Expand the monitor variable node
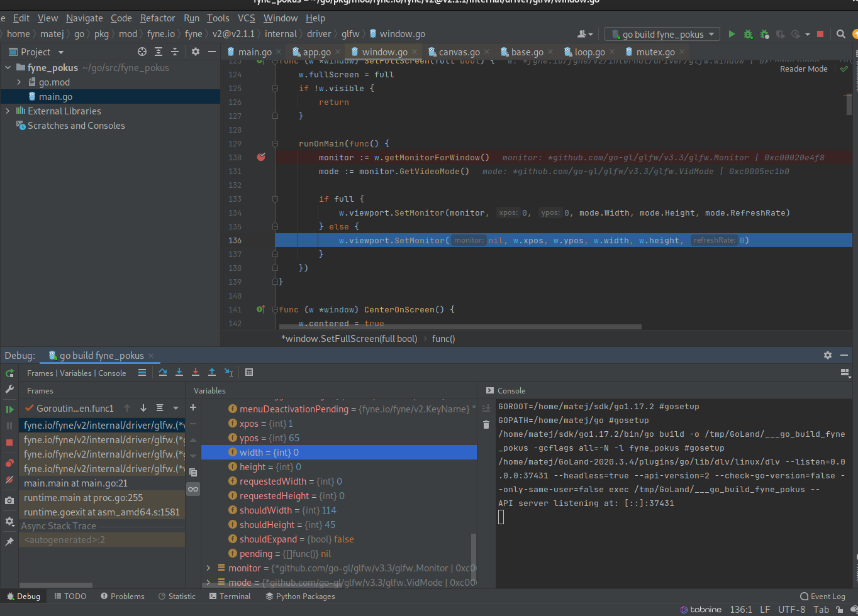Screen dimensions: 858x616 (208, 568)
